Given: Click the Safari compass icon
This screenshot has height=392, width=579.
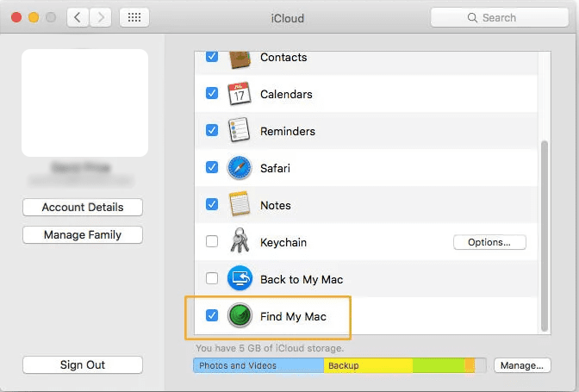Looking at the screenshot, I should pyautogui.click(x=239, y=168).
